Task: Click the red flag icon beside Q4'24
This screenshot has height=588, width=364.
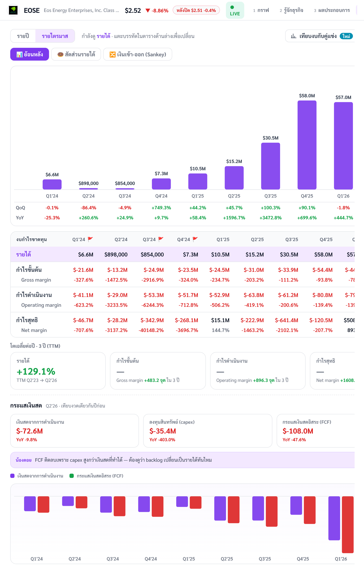Action: click(195, 239)
